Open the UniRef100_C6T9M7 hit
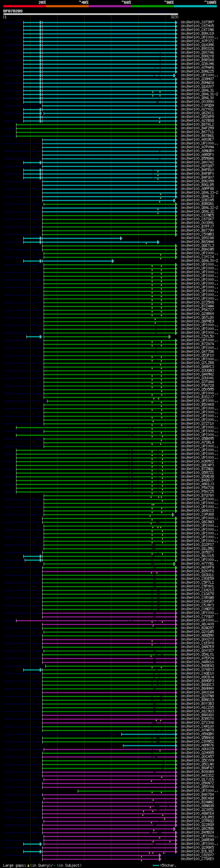The image size is (220, 868). point(197,22)
